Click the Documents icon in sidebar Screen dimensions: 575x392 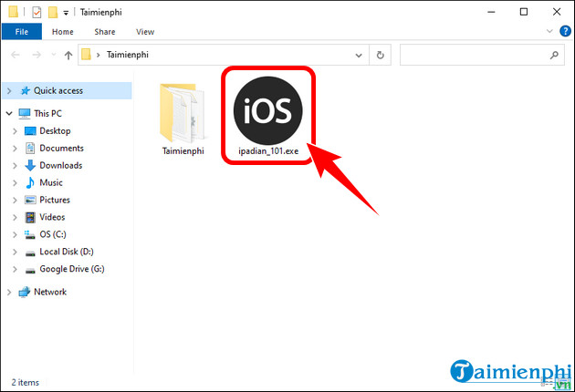30,148
